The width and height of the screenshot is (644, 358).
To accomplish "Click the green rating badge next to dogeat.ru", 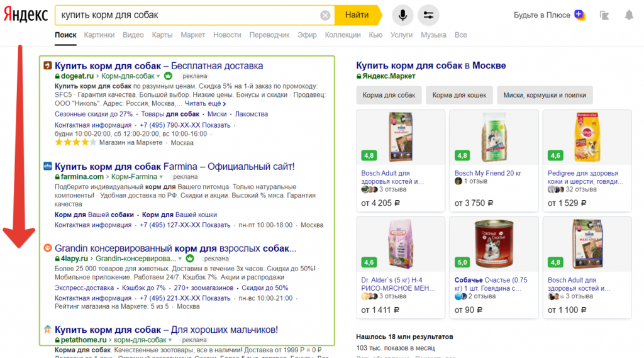I will (168, 76).
